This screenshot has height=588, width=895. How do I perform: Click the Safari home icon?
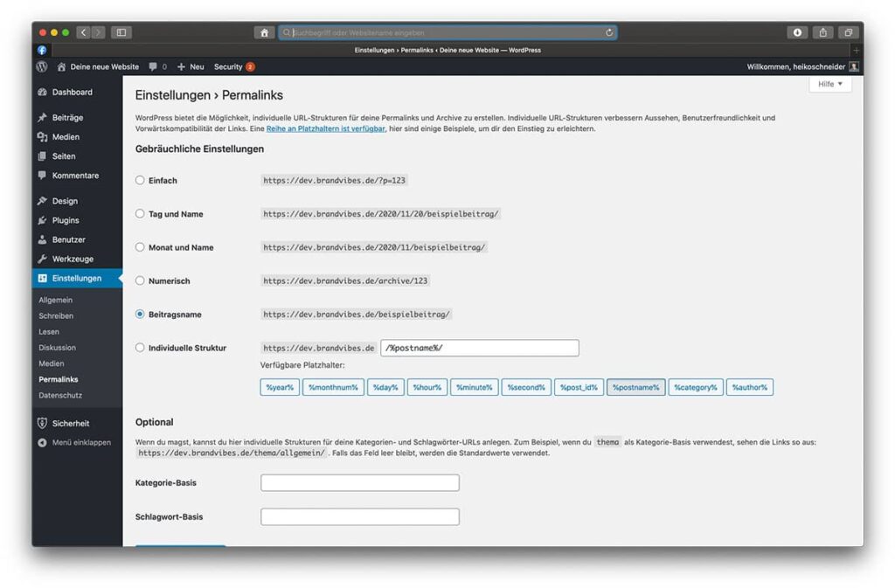[x=264, y=32]
